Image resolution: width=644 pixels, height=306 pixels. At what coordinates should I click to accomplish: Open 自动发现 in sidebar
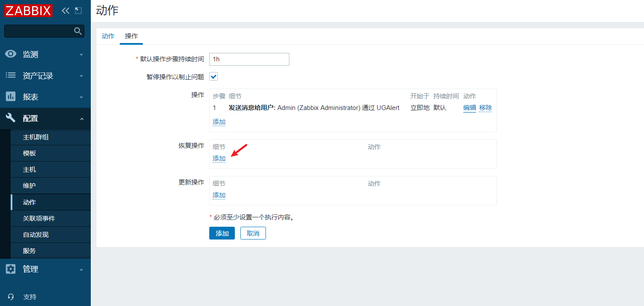[51, 234]
